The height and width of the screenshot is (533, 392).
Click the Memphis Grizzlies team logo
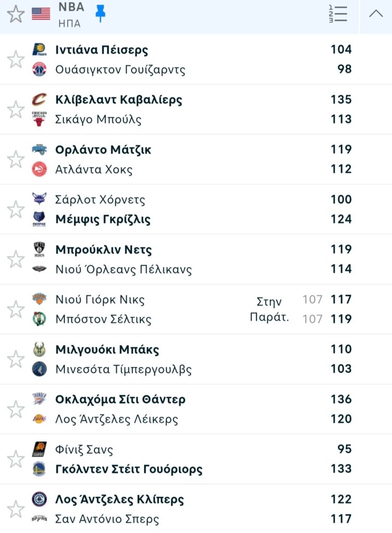(x=39, y=219)
